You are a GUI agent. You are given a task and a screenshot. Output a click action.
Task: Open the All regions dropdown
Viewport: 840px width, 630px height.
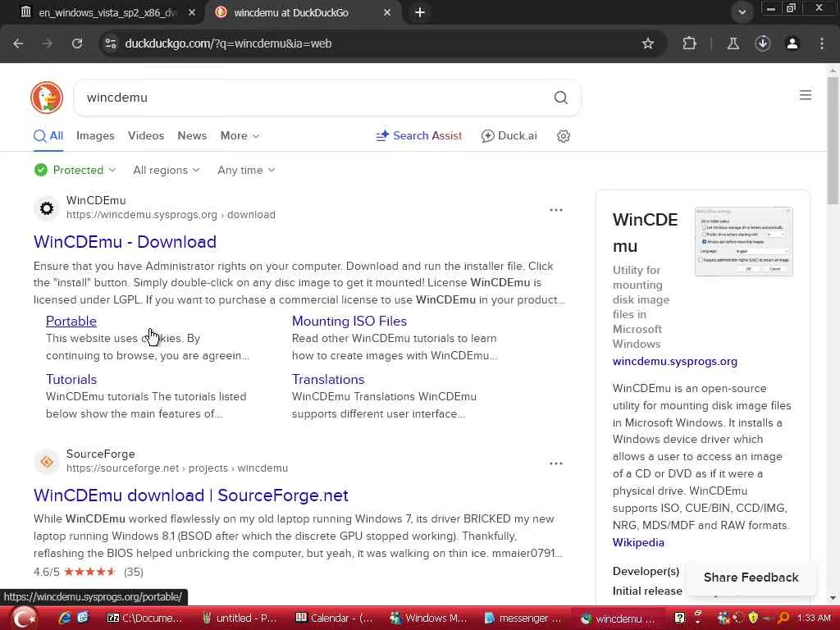tap(166, 171)
